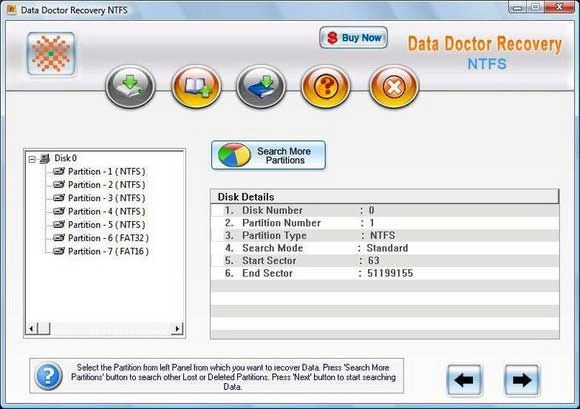Click the Partition Type NTFS row

(x=385, y=236)
